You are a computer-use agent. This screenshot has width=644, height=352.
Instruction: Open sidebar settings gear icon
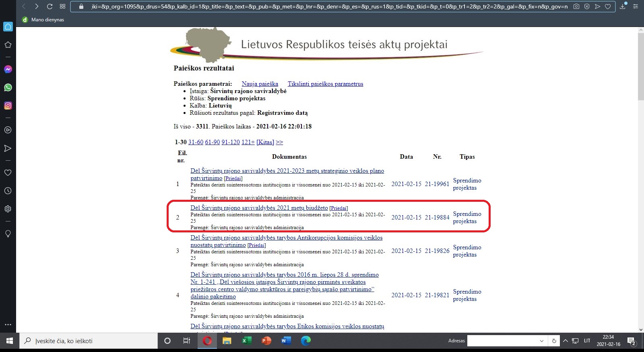coord(8,209)
